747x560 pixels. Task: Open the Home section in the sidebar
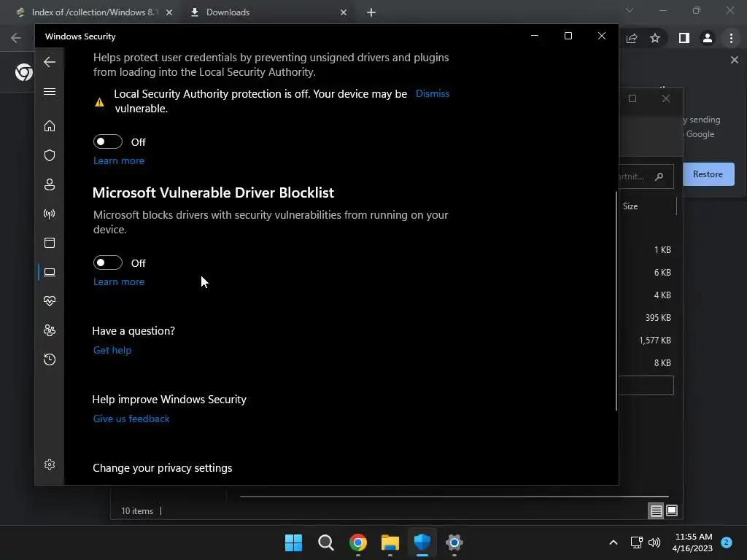click(x=50, y=126)
